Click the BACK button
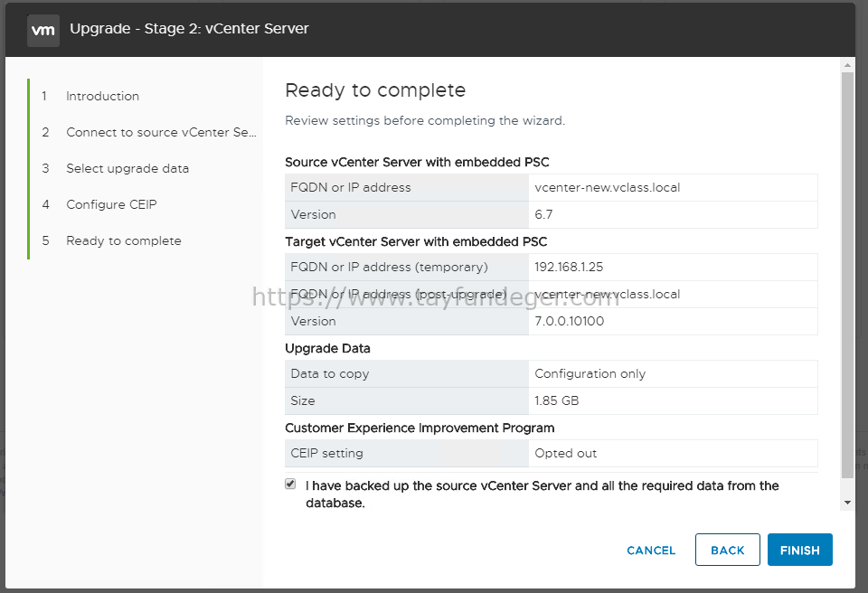The width and height of the screenshot is (868, 593). click(727, 550)
